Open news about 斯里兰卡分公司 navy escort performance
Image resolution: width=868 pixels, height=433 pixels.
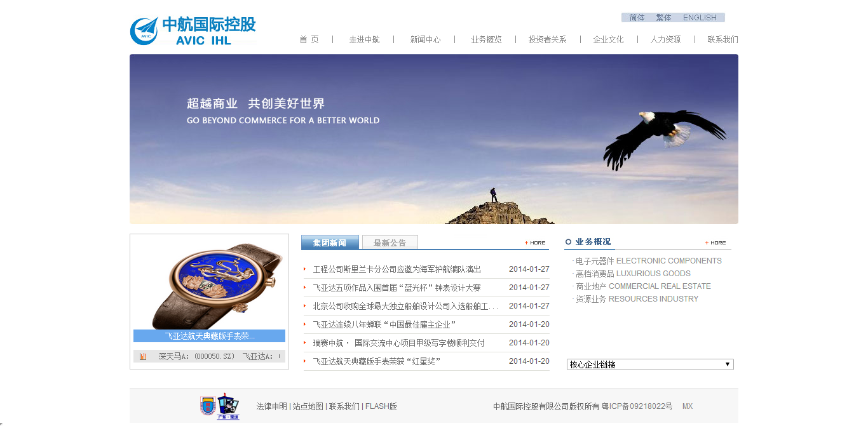397,269
